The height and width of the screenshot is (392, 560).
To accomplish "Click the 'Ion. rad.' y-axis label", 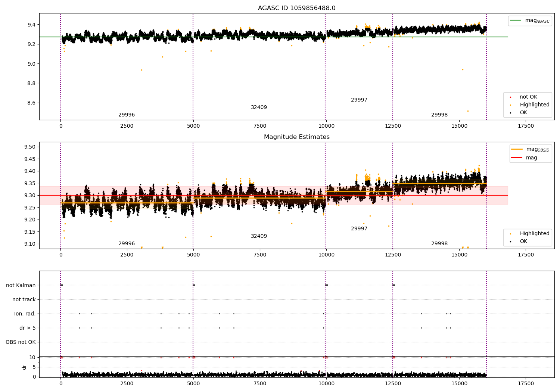I will click(x=25, y=314).
